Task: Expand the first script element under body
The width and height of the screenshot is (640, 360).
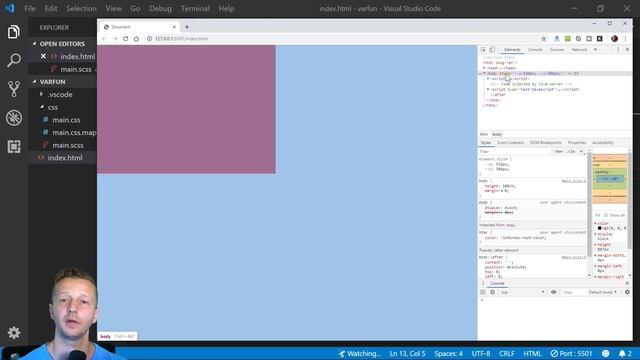Action: tap(488, 79)
